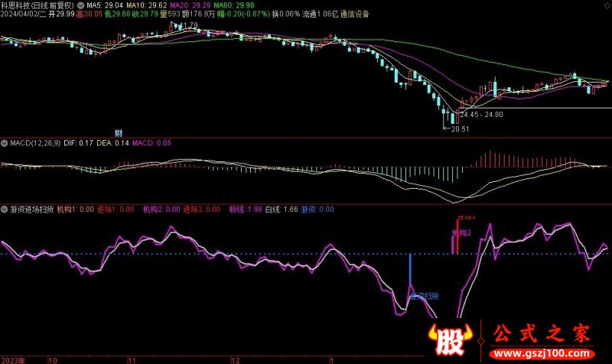This screenshot has height=364, width=612.
Task: Click the circle icon before MA5
Action: pyautogui.click(x=82, y=5)
